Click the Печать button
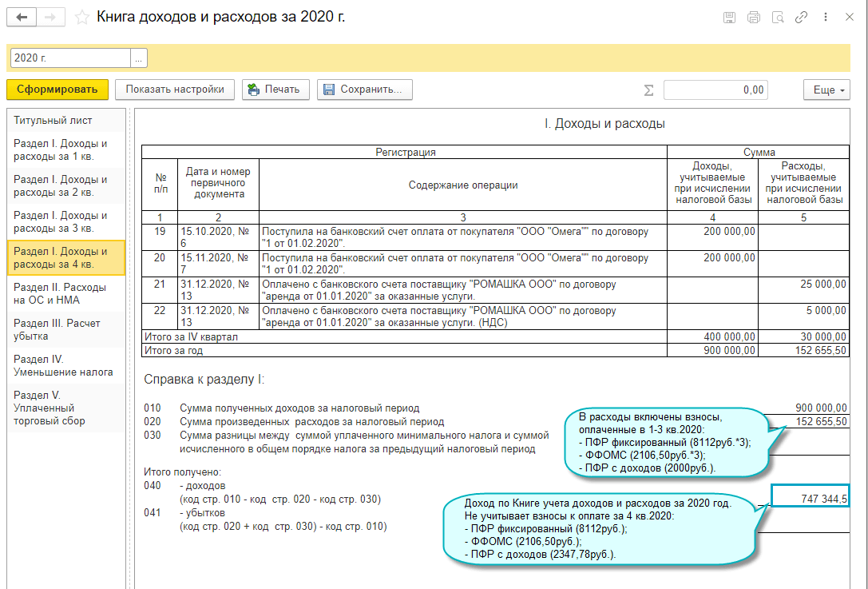The height and width of the screenshot is (589, 868). [275, 90]
